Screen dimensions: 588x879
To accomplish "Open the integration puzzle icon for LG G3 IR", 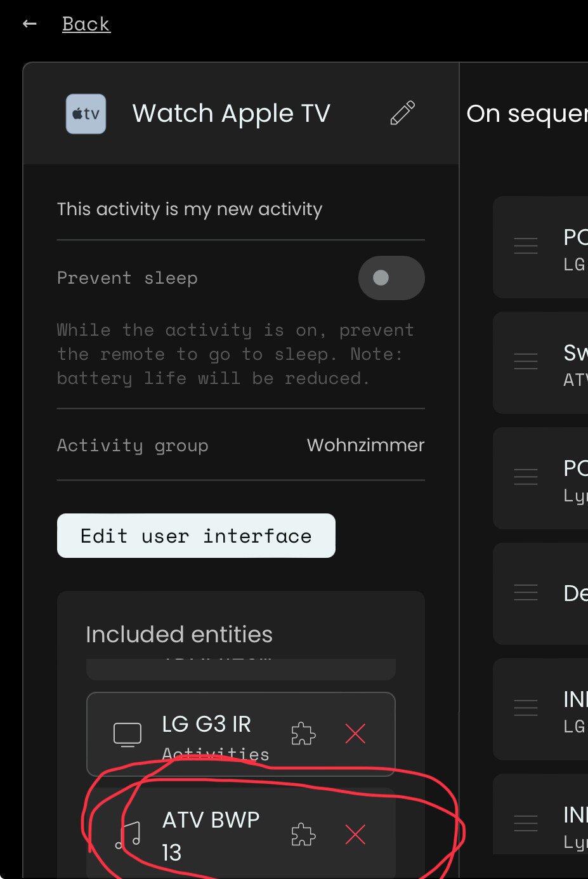I will tap(303, 734).
